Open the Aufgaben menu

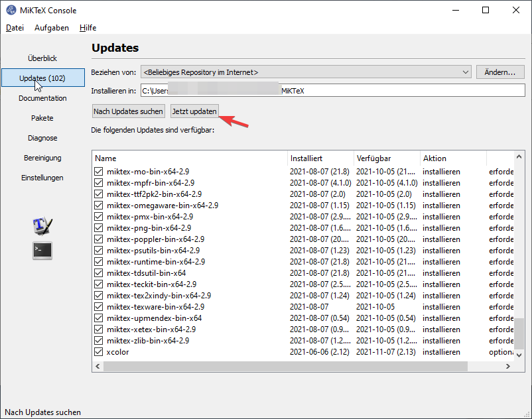point(52,28)
